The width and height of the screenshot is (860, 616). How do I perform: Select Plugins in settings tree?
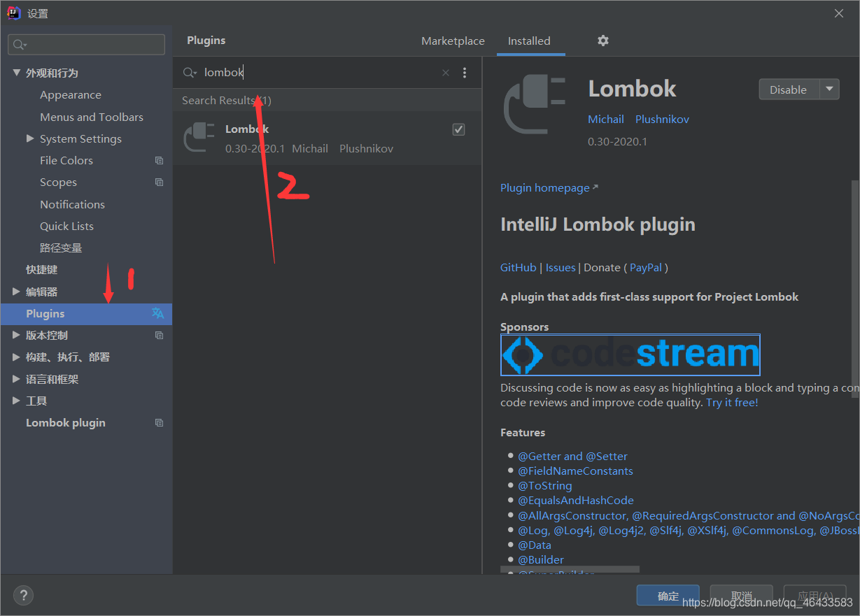click(x=86, y=314)
